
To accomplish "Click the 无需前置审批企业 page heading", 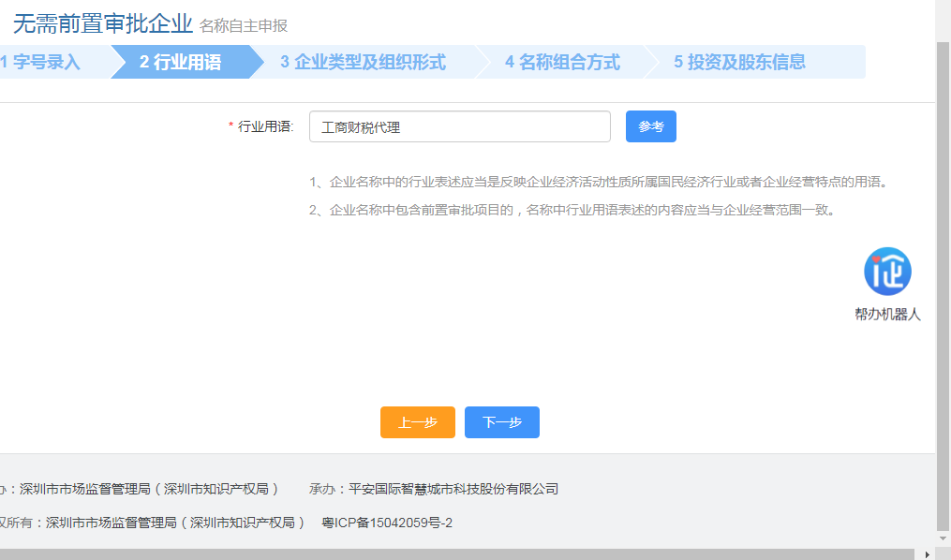I will pos(102,23).
